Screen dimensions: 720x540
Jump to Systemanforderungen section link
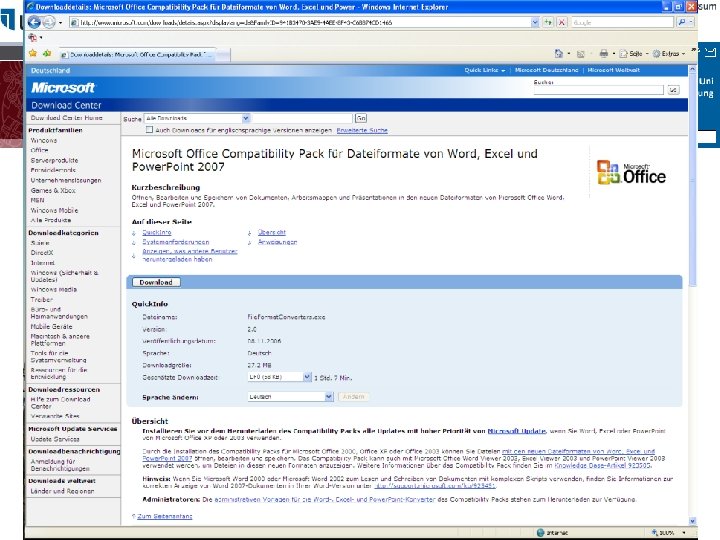click(x=175, y=242)
